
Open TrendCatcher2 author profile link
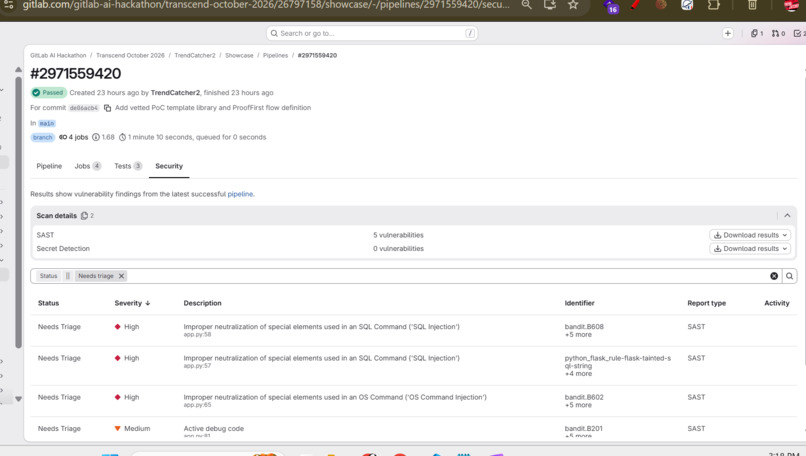coord(175,93)
